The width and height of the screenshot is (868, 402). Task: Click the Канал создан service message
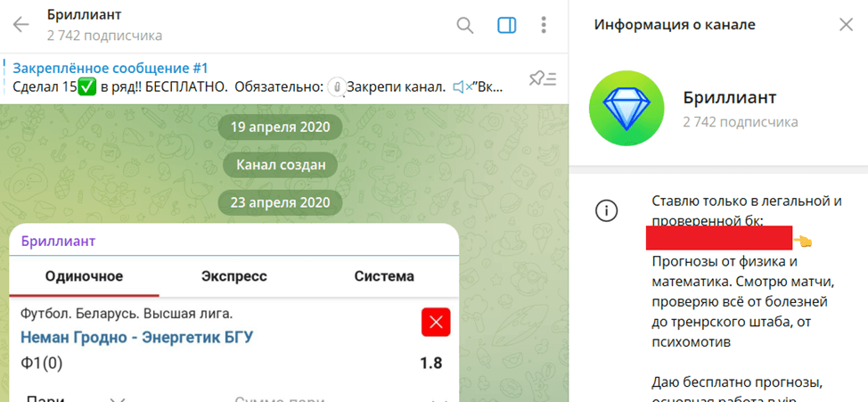click(280, 165)
